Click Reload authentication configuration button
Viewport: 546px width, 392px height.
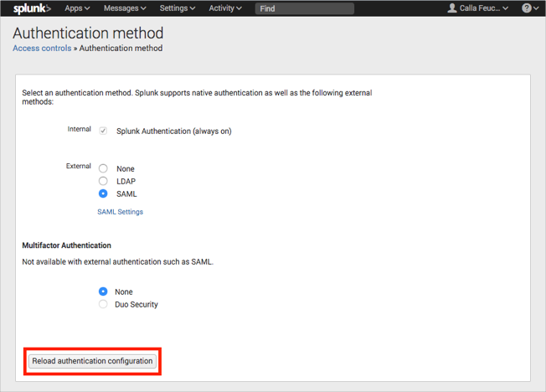coord(92,361)
